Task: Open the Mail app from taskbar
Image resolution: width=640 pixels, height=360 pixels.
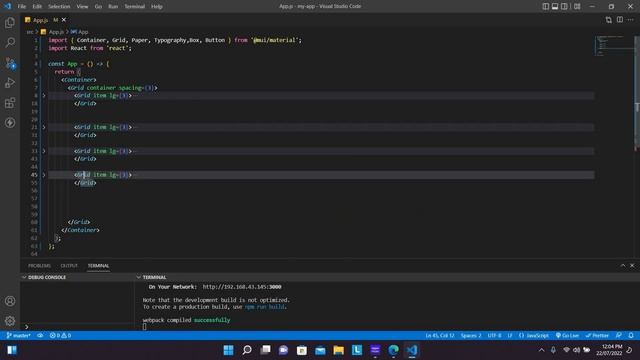Action: pyautogui.click(x=320, y=350)
